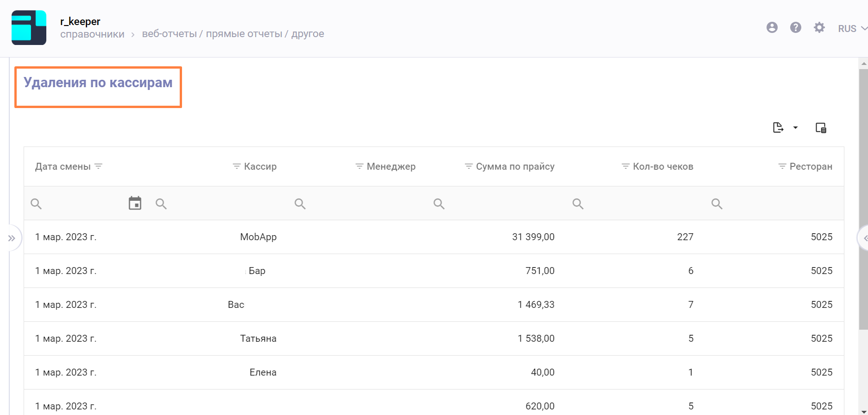This screenshot has width=868, height=415.
Task: Collapse the right side panel handle
Action: coord(864,238)
